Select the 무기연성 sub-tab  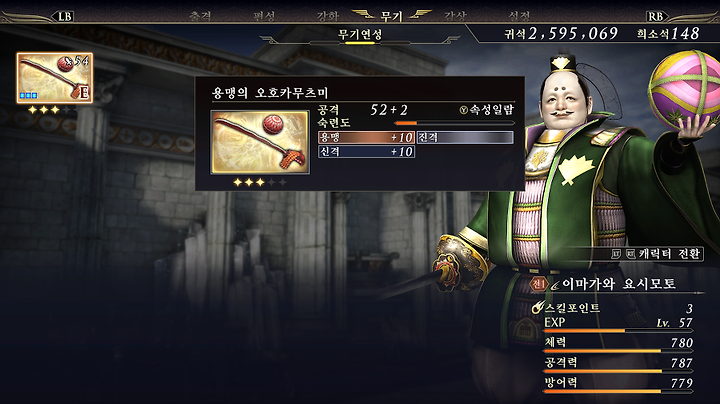360,35
